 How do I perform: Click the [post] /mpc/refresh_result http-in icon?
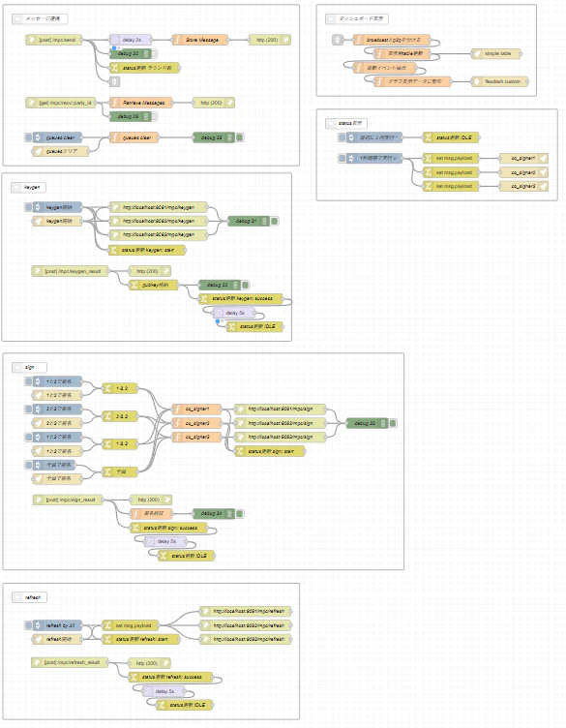[36, 662]
